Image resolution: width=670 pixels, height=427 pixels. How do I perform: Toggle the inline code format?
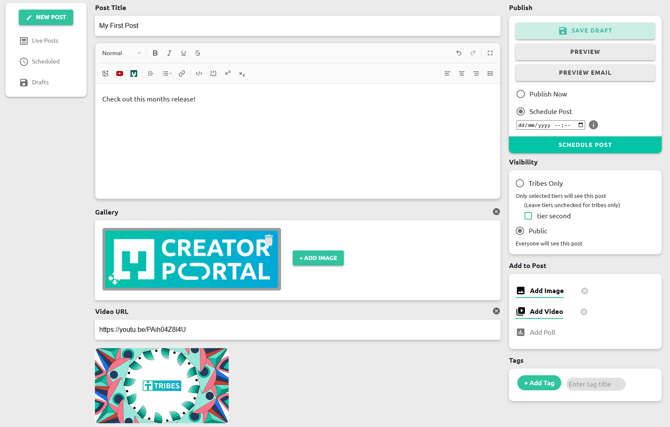point(199,74)
